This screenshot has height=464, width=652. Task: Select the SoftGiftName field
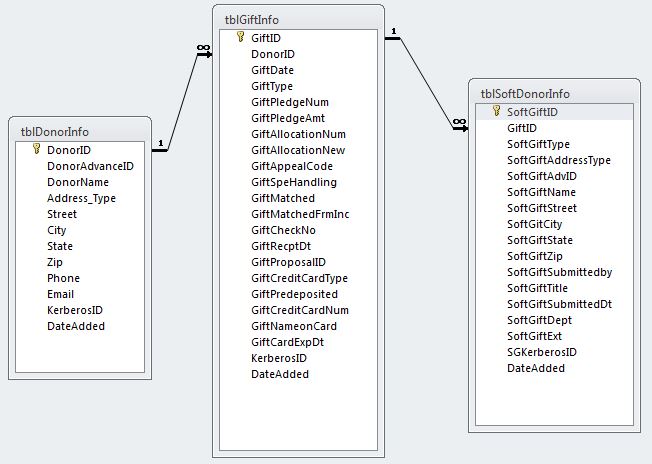[x=554, y=192]
